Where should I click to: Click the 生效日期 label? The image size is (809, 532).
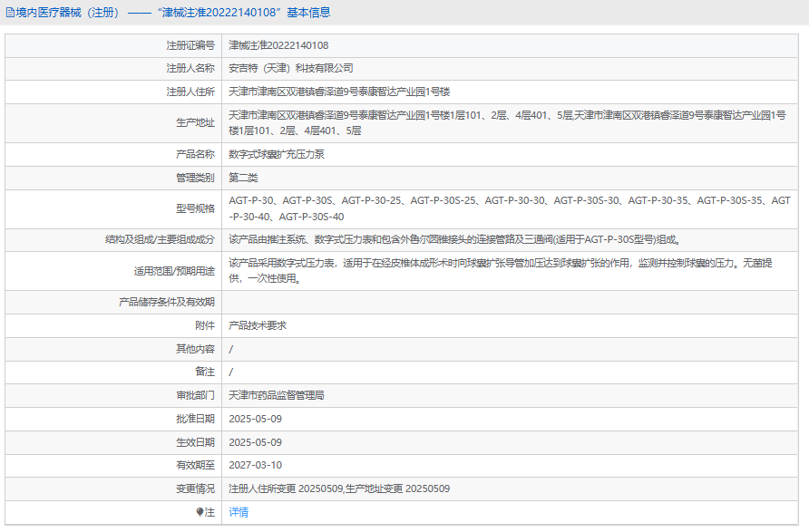(196, 442)
